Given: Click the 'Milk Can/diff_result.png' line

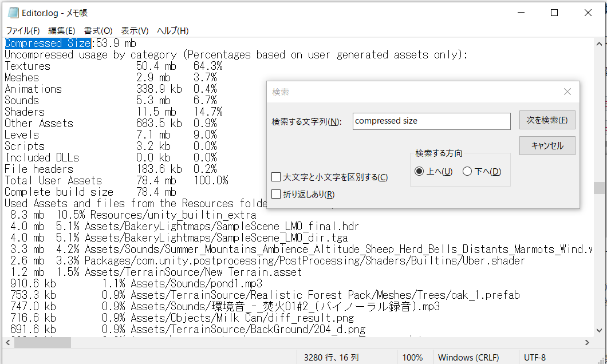Looking at the screenshot, I should pyautogui.click(x=182, y=318).
